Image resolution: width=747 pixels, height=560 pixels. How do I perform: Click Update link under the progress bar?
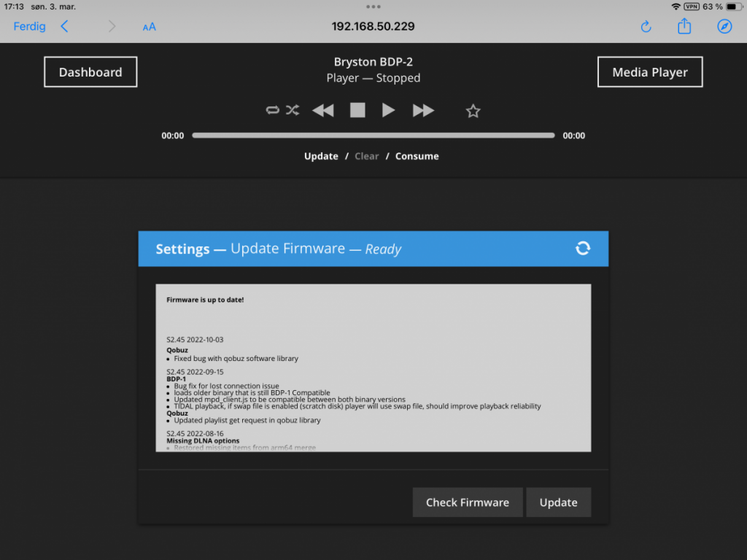321,156
